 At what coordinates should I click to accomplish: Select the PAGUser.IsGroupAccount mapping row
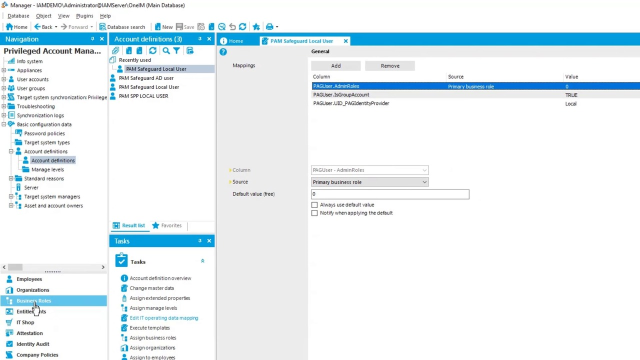[x=476, y=95]
